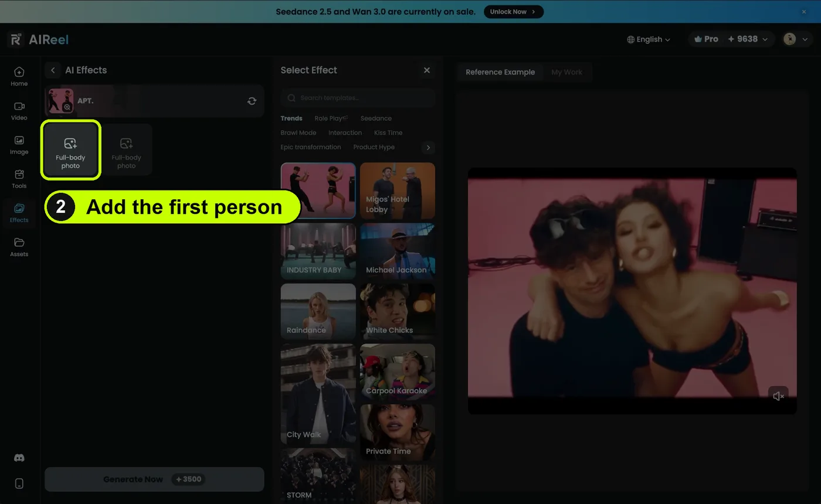Select the Brawl Mode category
The width and height of the screenshot is (821, 504).
pyautogui.click(x=298, y=133)
